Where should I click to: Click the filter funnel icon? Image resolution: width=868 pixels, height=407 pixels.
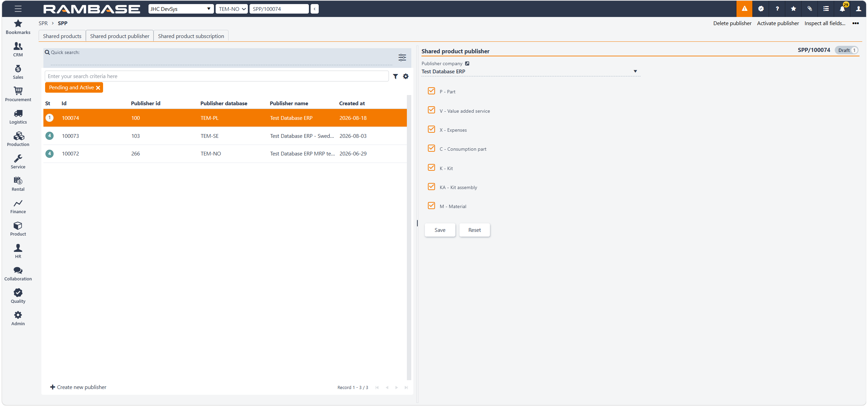pyautogui.click(x=395, y=76)
